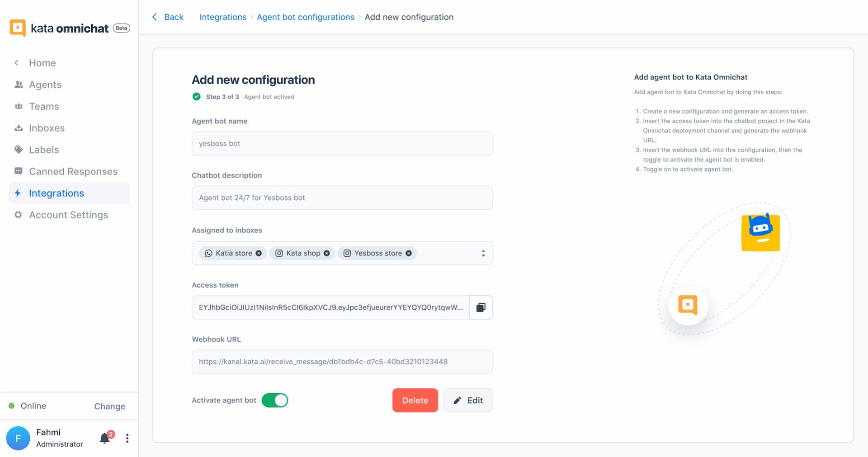The height and width of the screenshot is (457, 868).
Task: Open the three-dot user menu
Action: 127,438
